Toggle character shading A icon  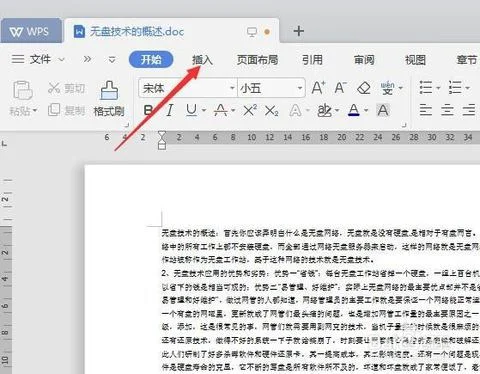(x=383, y=110)
